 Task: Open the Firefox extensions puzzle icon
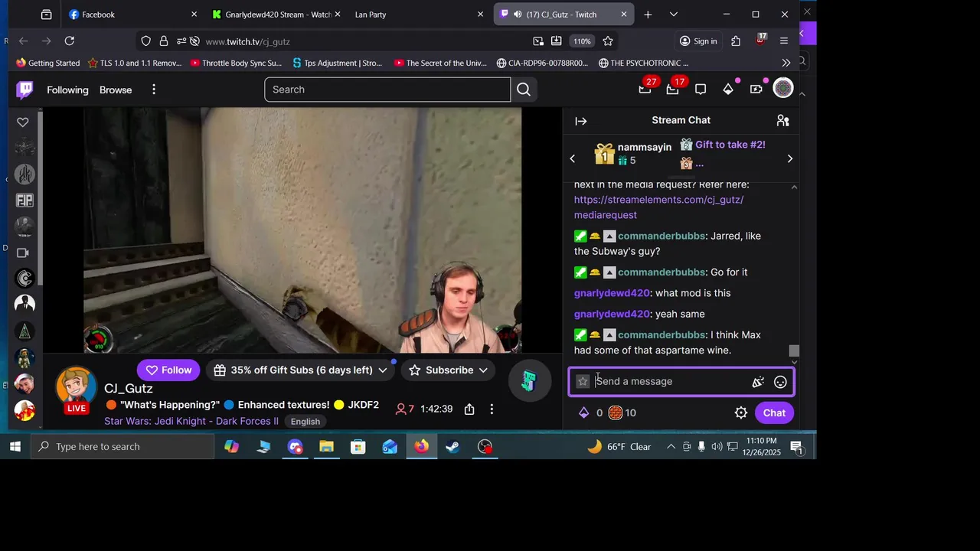coord(736,41)
